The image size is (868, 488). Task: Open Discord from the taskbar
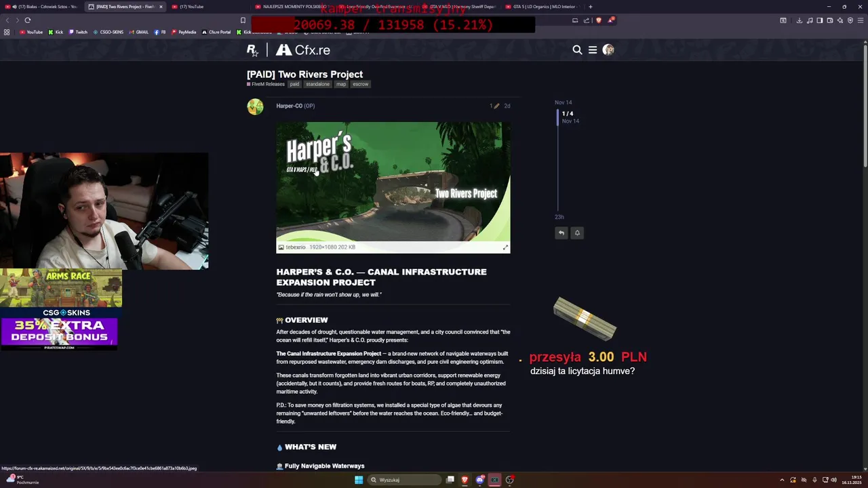pos(480,480)
